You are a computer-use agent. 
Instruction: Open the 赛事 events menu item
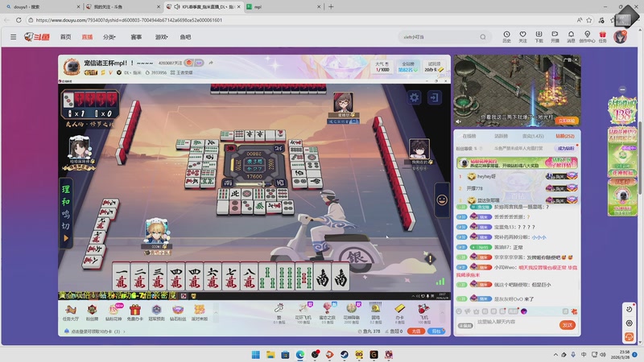136,37
